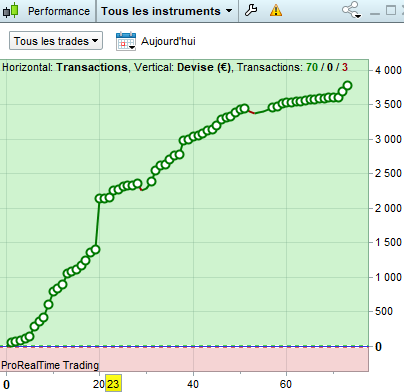Click the yellow warning triangle icon
This screenshot has width=404, height=392.
click(x=276, y=11)
